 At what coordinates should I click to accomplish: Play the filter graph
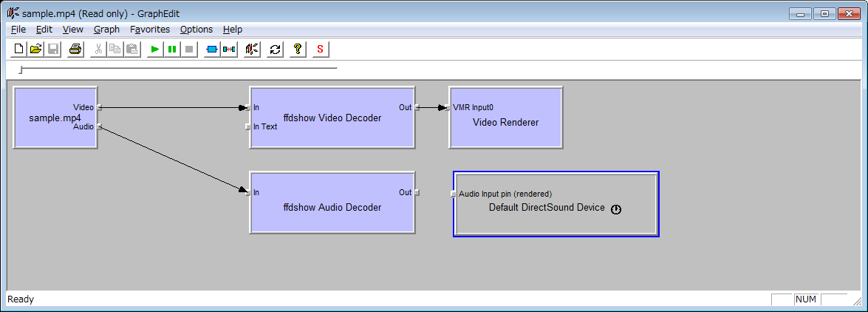pyautogui.click(x=155, y=50)
